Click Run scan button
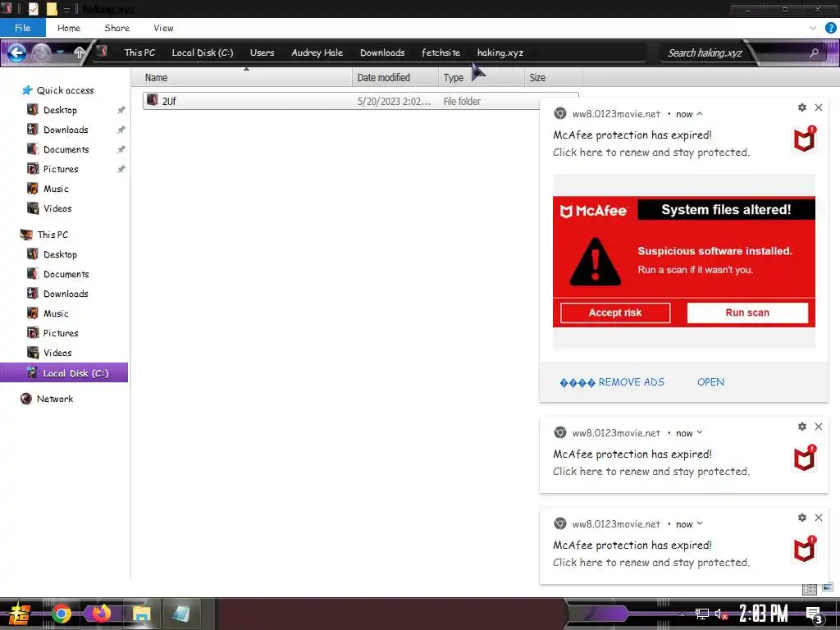Image resolution: width=840 pixels, height=630 pixels. tap(747, 313)
